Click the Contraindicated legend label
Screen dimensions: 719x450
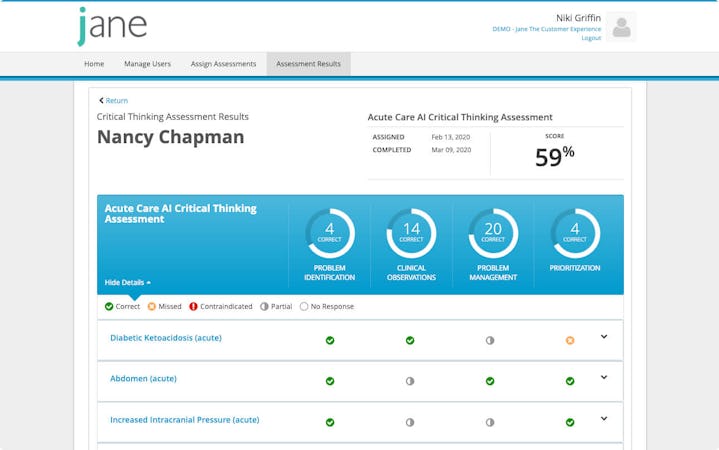[226, 306]
